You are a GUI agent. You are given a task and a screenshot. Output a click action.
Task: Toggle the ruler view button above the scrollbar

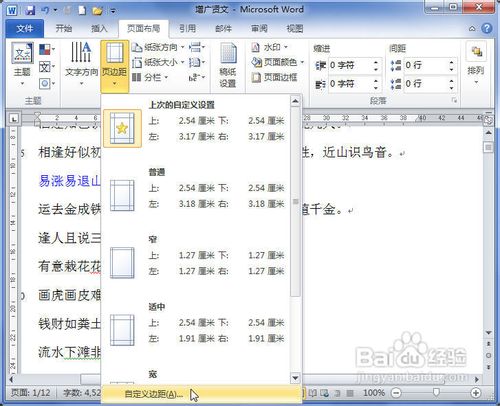point(489,120)
